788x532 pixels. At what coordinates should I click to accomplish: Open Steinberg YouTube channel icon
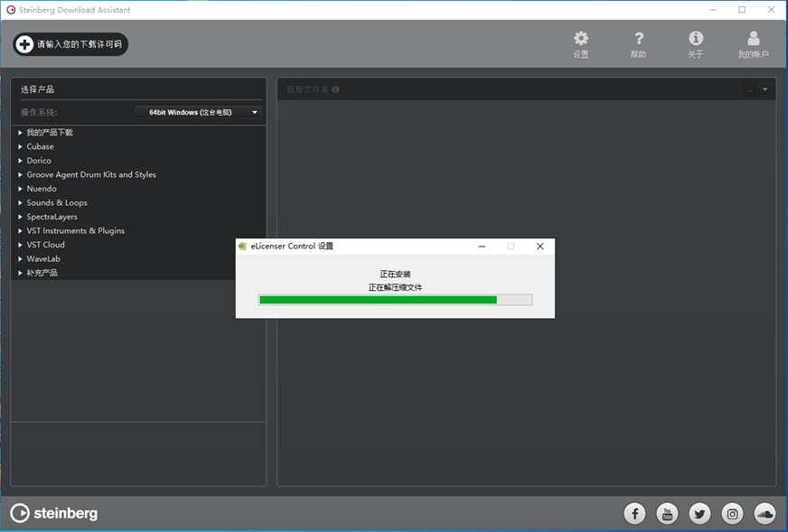coord(668,514)
